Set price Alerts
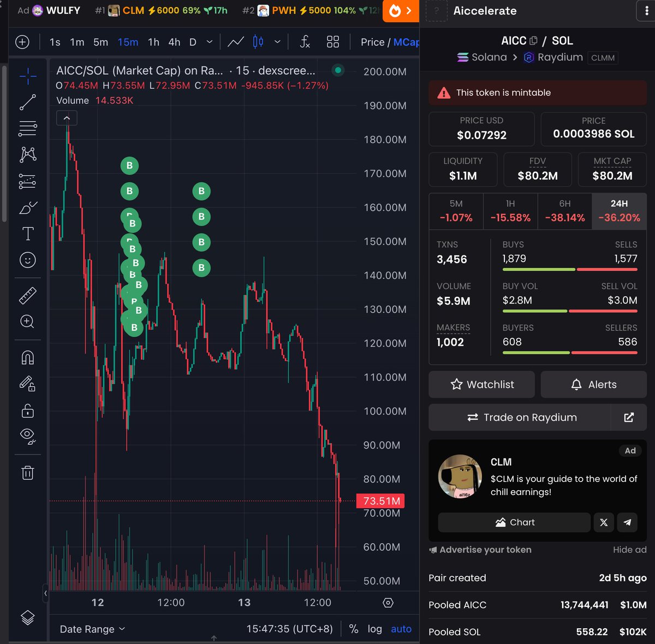This screenshot has width=655, height=644. [593, 385]
